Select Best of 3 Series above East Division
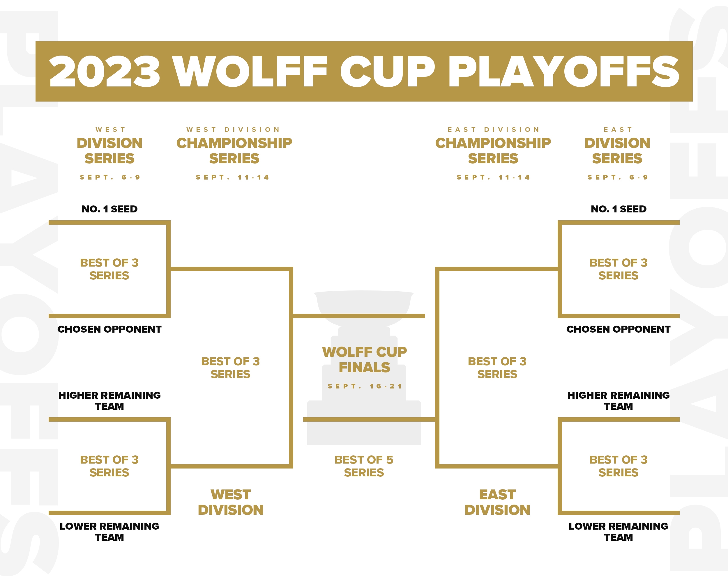 point(497,368)
